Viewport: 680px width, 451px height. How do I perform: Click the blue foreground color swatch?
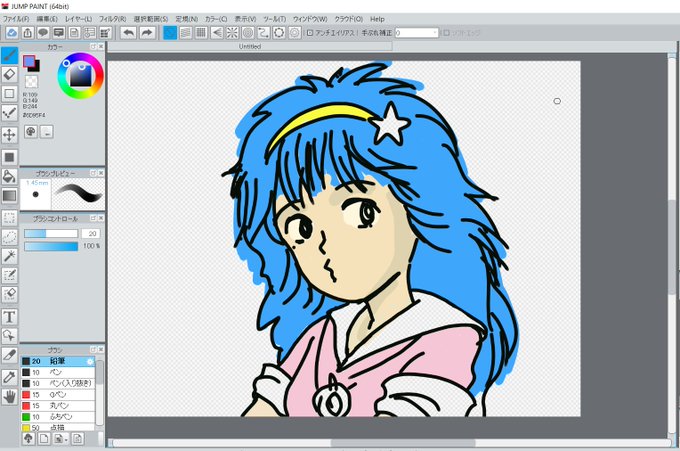29,62
